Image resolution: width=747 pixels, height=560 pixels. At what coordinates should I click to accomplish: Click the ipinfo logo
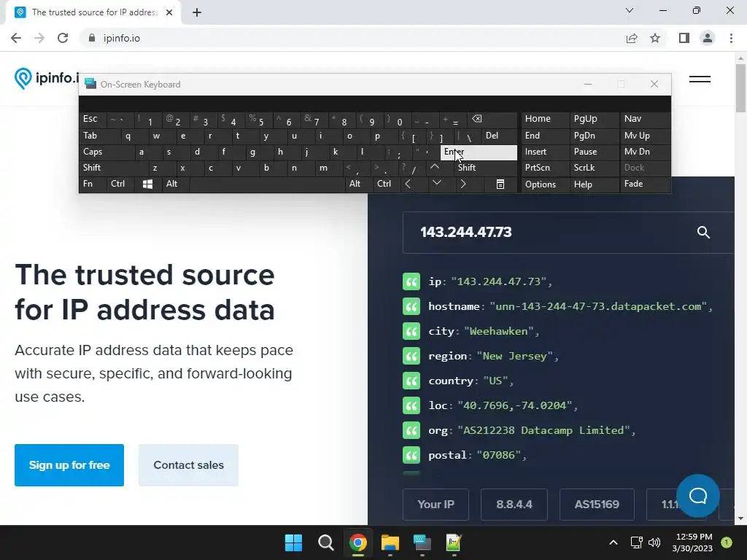click(x=47, y=78)
